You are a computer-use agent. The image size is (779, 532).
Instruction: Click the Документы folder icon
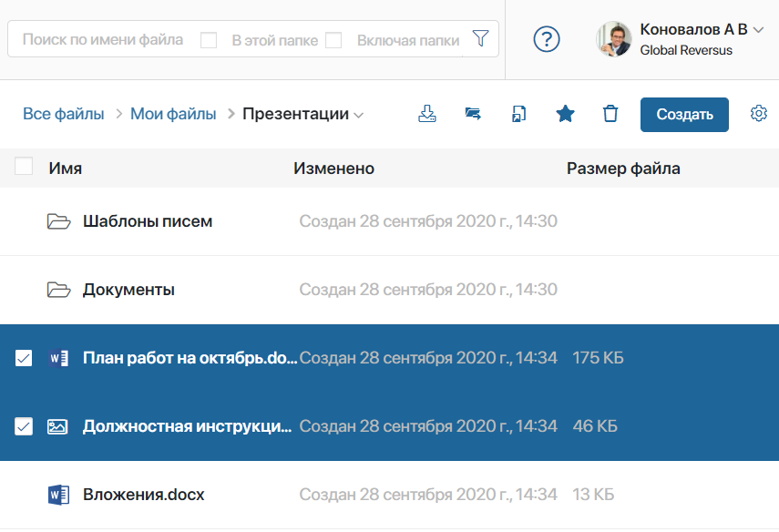click(x=58, y=289)
